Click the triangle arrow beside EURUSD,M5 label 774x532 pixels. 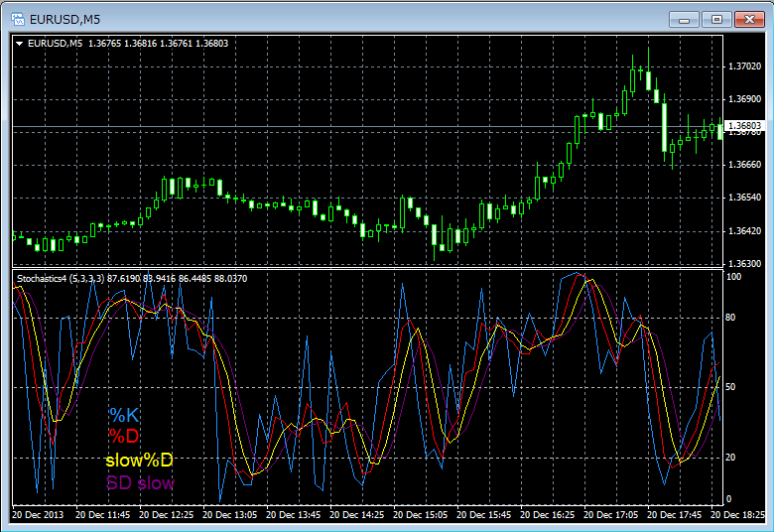[x=20, y=43]
